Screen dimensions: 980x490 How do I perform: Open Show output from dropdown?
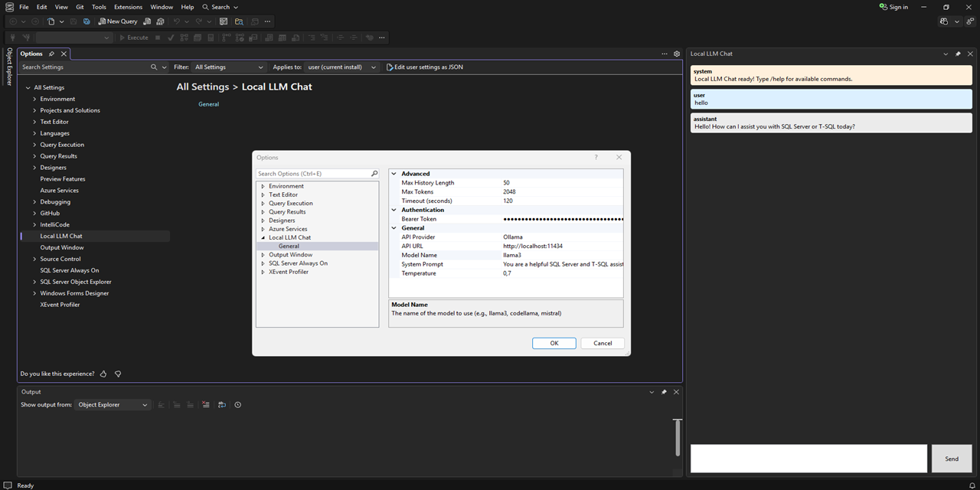click(x=113, y=404)
